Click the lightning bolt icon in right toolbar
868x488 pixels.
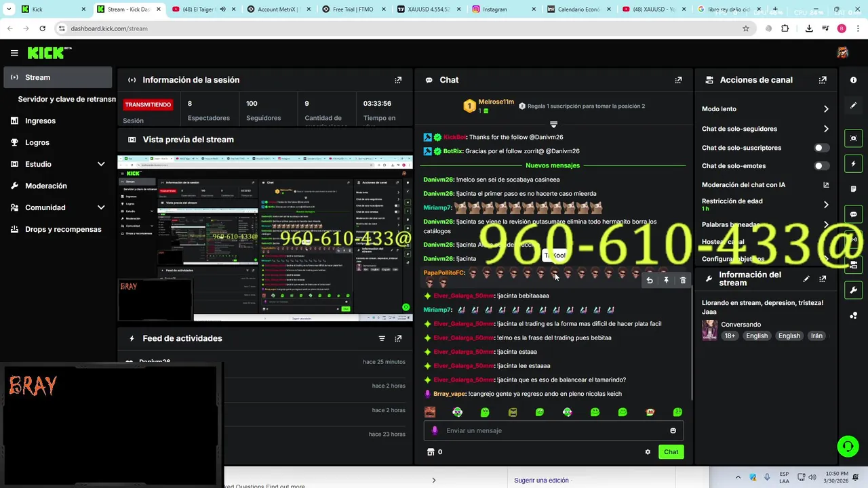pos(853,164)
